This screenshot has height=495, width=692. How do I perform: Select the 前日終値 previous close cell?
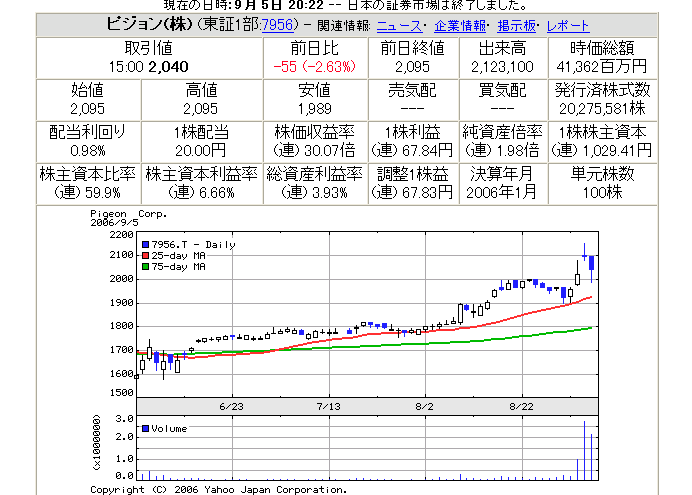[x=413, y=58]
